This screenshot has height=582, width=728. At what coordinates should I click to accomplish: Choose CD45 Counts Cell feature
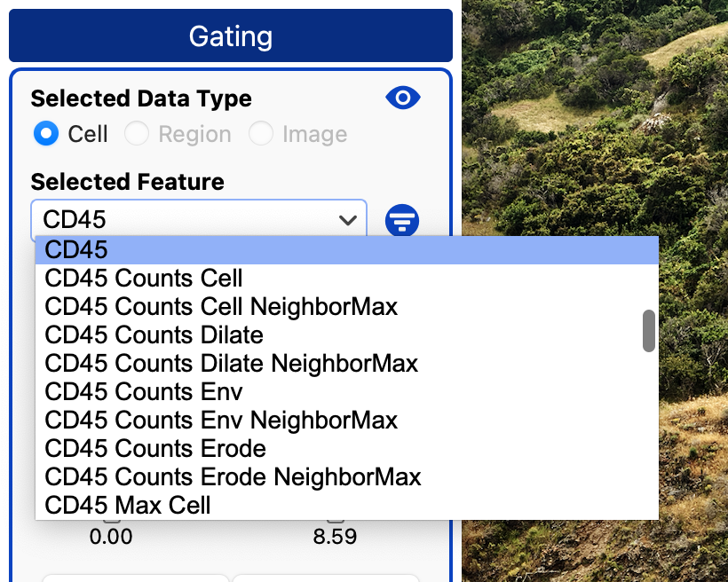coord(142,279)
